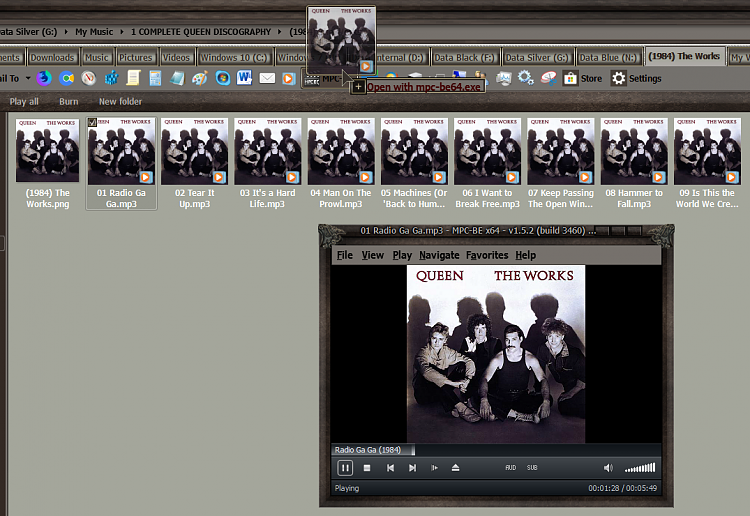Image resolution: width=750 pixels, height=516 pixels.
Task: Click the yellow scroll note icon
Action: click(133, 78)
